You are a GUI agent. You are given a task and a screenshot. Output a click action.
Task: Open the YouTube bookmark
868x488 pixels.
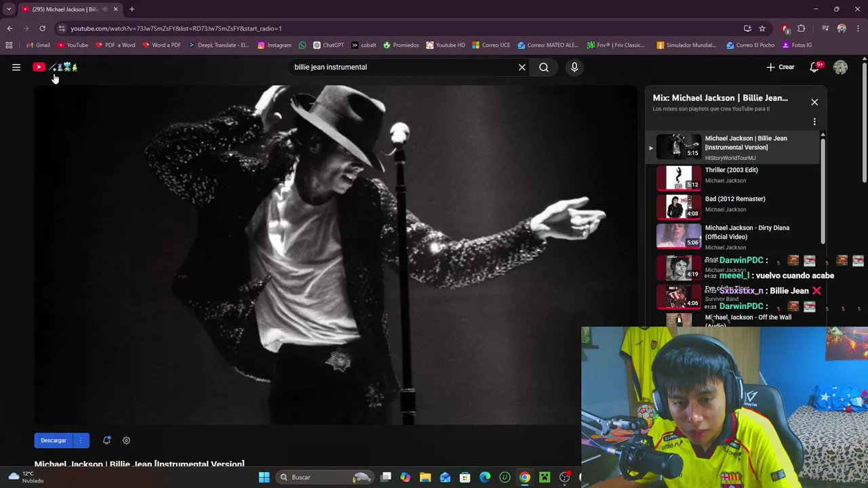click(73, 45)
